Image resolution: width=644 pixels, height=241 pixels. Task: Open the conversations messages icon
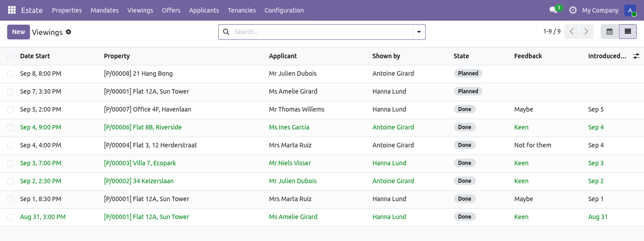(x=554, y=10)
